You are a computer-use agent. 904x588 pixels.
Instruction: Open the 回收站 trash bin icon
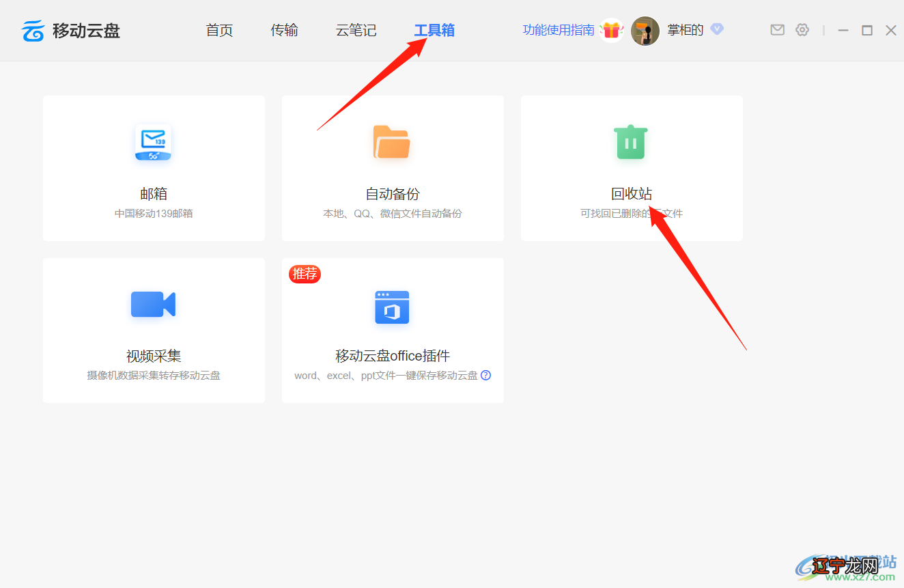click(630, 142)
